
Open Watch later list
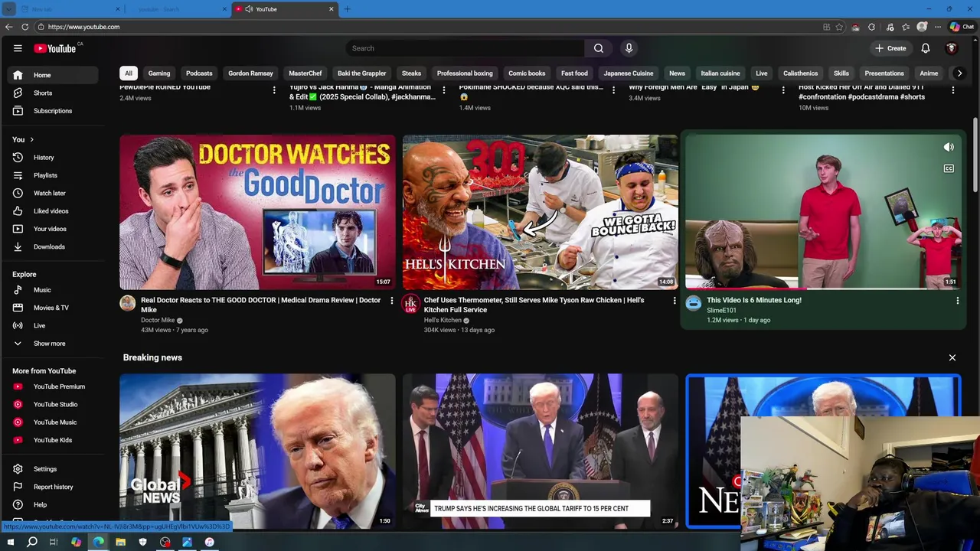pyautogui.click(x=49, y=193)
